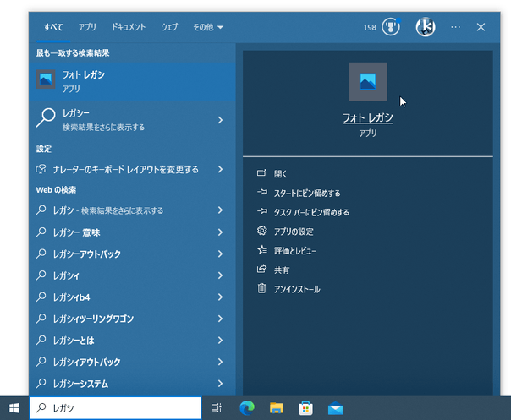
Task: Launch Microsoft Edge from taskbar
Action: (247, 408)
